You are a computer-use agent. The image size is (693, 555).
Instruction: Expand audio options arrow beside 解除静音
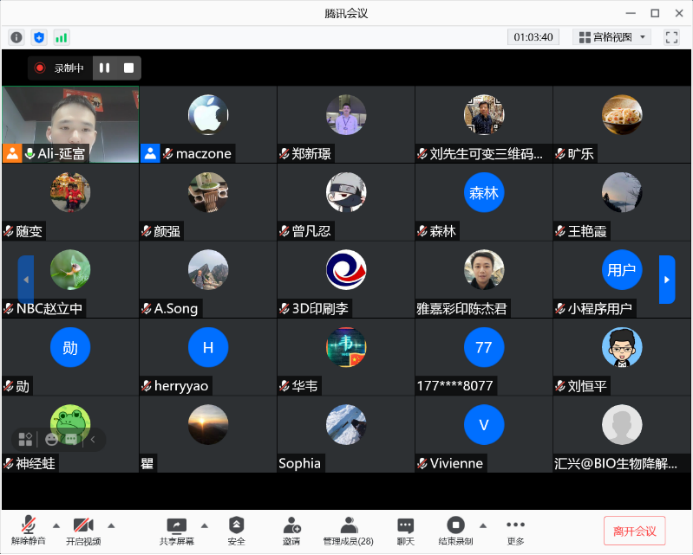click(56, 525)
